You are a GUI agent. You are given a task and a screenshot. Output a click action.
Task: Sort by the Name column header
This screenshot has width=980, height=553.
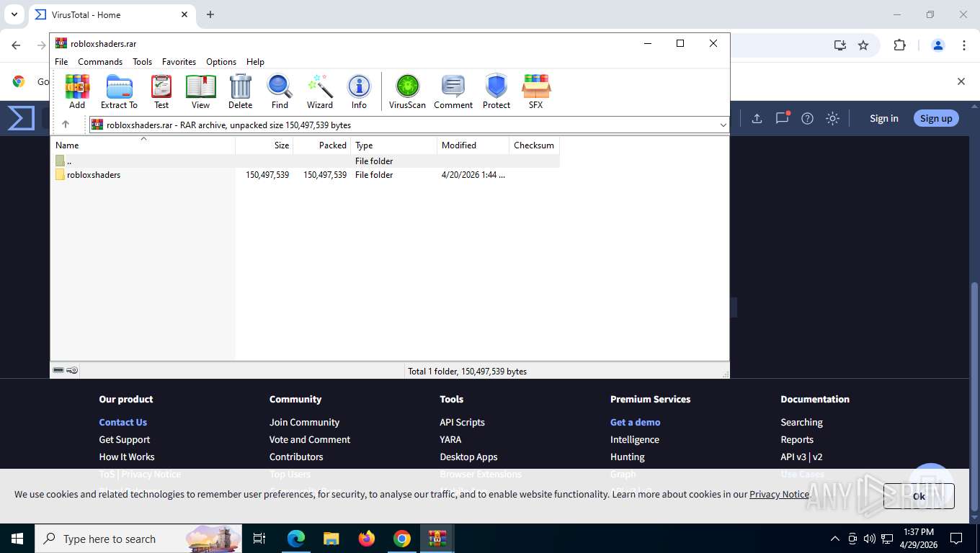point(143,145)
